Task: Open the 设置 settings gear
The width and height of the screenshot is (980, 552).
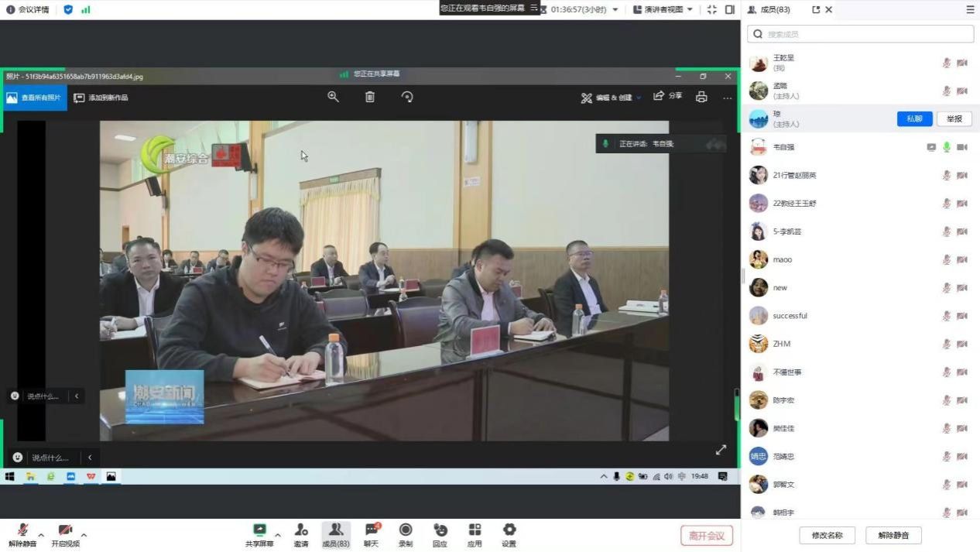Action: point(509,531)
